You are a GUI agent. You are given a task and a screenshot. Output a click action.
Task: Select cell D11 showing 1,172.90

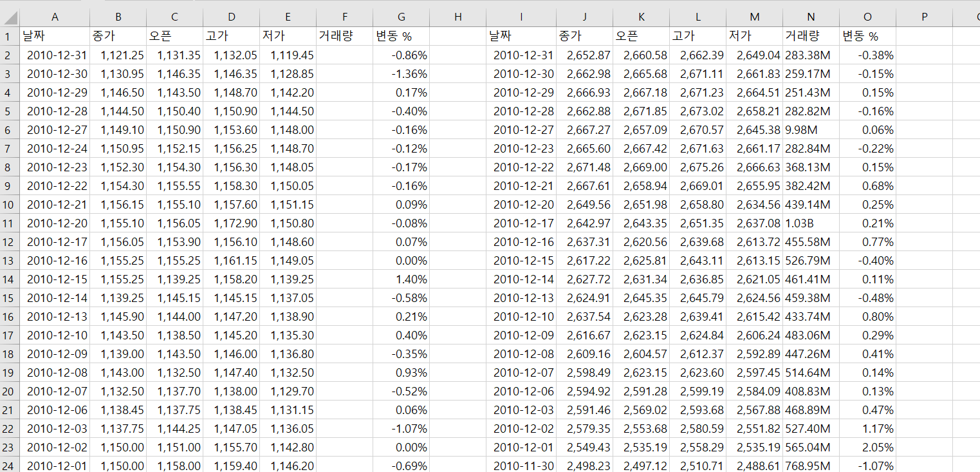[x=232, y=223]
